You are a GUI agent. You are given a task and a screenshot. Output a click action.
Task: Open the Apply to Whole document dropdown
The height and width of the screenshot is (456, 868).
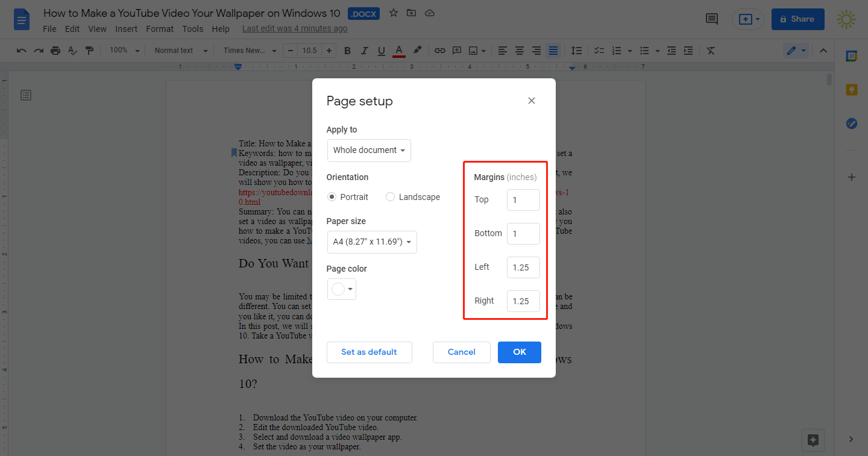coord(369,150)
